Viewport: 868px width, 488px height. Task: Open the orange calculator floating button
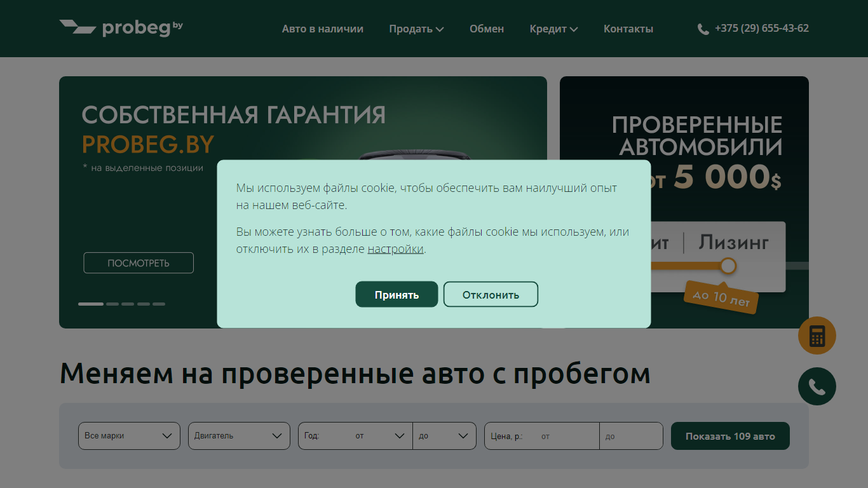817,335
